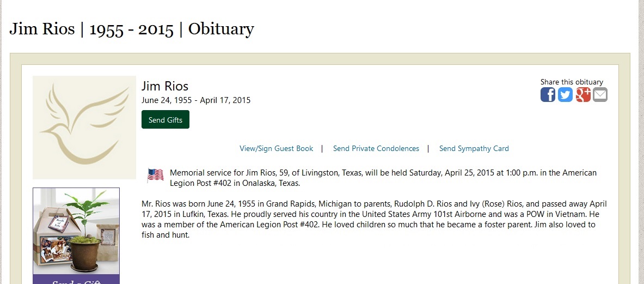Click the purple Send a Gift banner
This screenshot has height=284, width=644.
pos(76,280)
